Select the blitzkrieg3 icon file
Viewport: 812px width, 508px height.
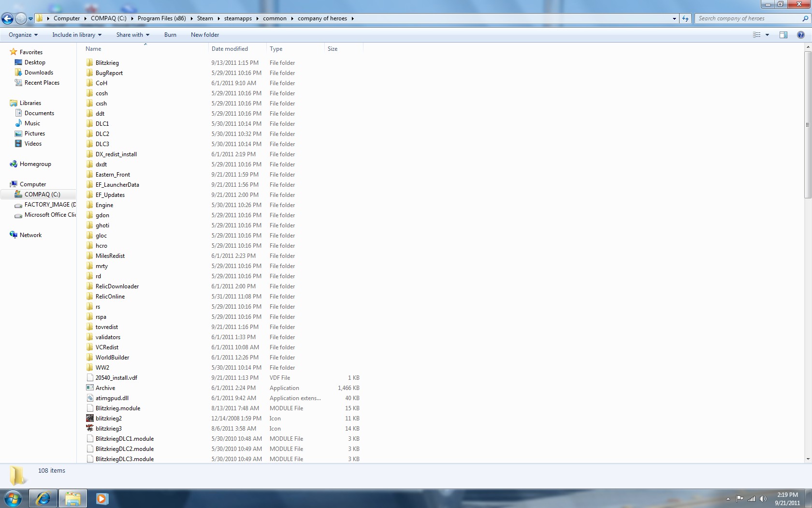click(x=90, y=428)
